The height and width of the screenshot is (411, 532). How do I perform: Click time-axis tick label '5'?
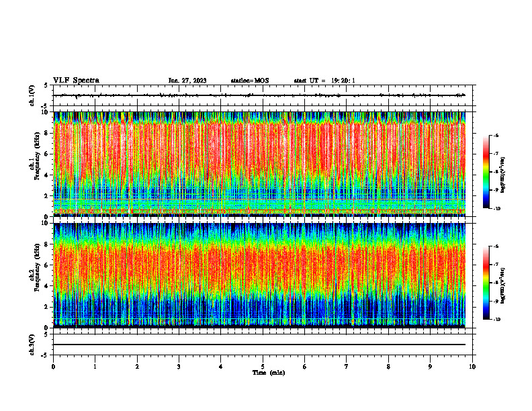pos(263,367)
